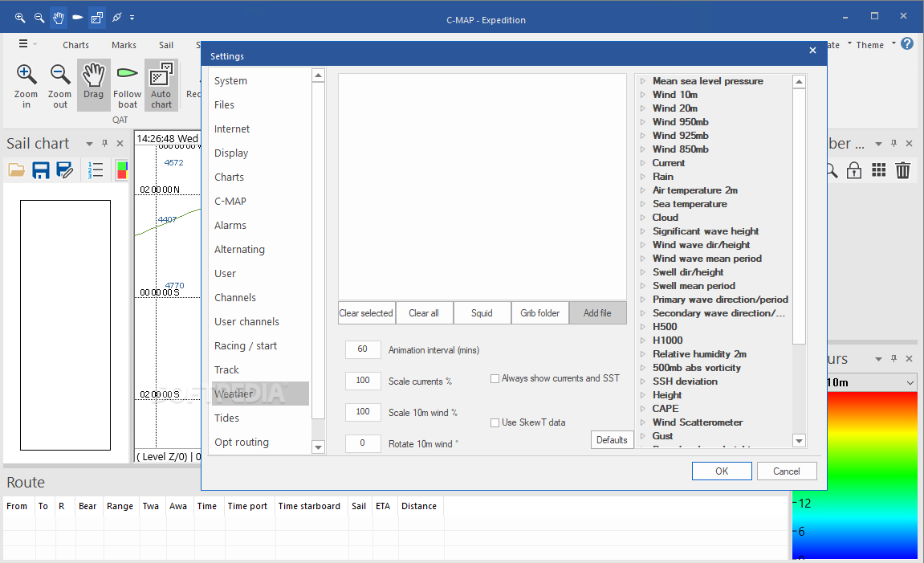Click the trash bin icon
Screen dimensions: 924x563
pos(903,170)
